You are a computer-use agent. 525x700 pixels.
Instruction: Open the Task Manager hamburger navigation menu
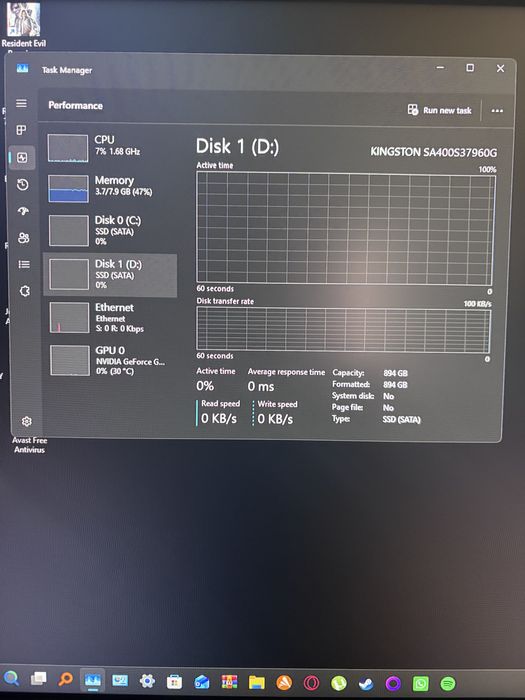(21, 104)
